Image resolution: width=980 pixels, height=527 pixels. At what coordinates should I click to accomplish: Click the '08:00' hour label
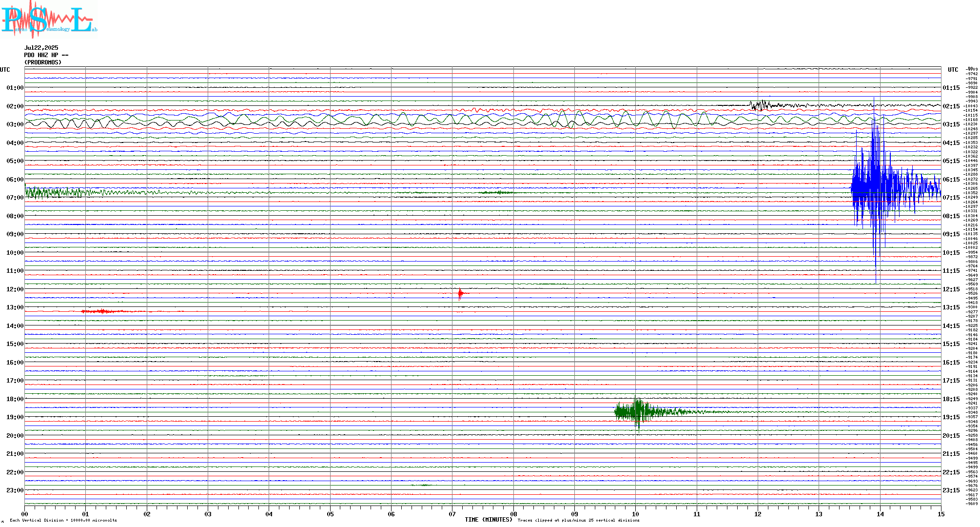pos(15,216)
